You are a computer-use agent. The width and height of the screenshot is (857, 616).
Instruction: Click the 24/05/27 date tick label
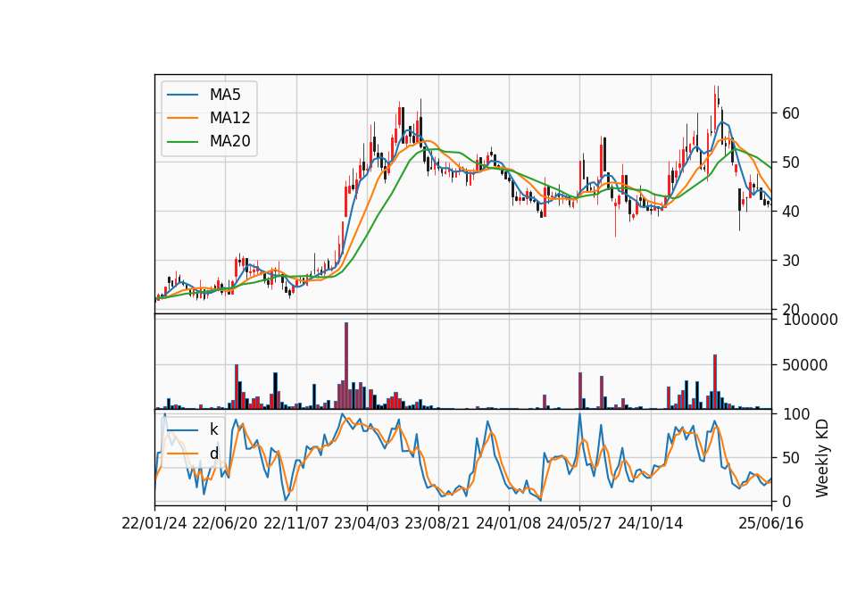(x=579, y=523)
